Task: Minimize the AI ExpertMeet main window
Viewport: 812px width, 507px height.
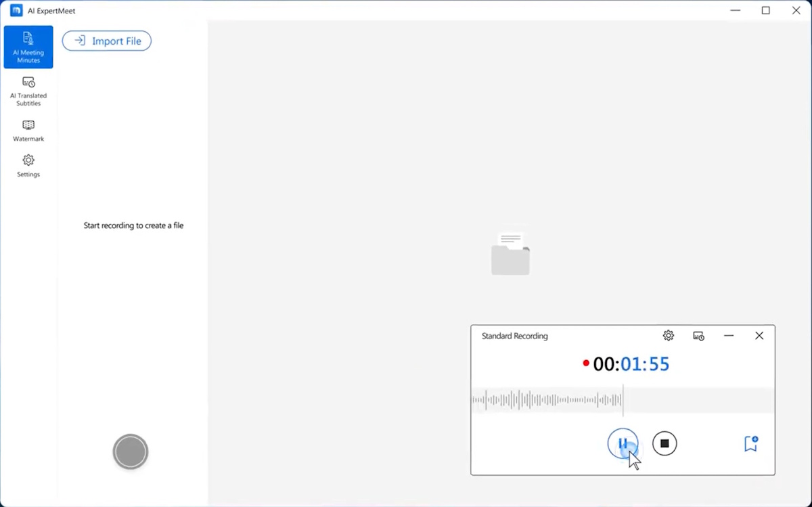Action: [x=736, y=11]
